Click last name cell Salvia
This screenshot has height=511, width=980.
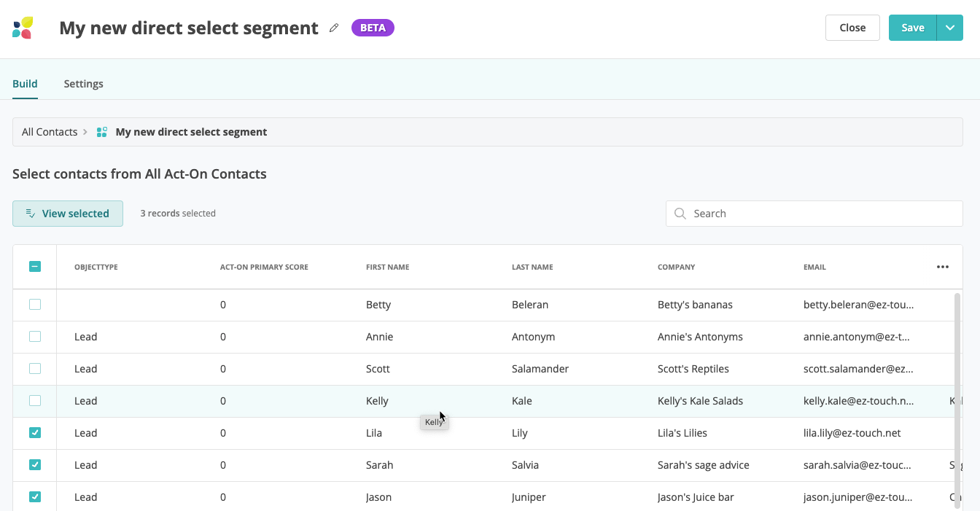pyautogui.click(x=525, y=465)
